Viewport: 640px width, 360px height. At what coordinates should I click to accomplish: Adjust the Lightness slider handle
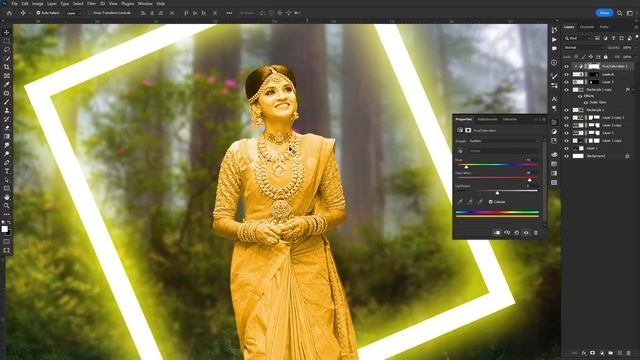pyautogui.click(x=497, y=193)
